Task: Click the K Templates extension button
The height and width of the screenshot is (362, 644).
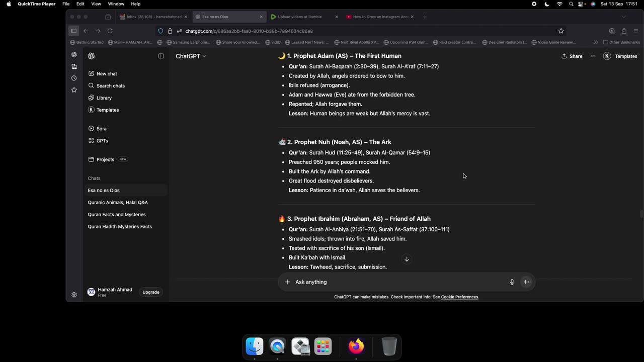Action: click(x=620, y=56)
